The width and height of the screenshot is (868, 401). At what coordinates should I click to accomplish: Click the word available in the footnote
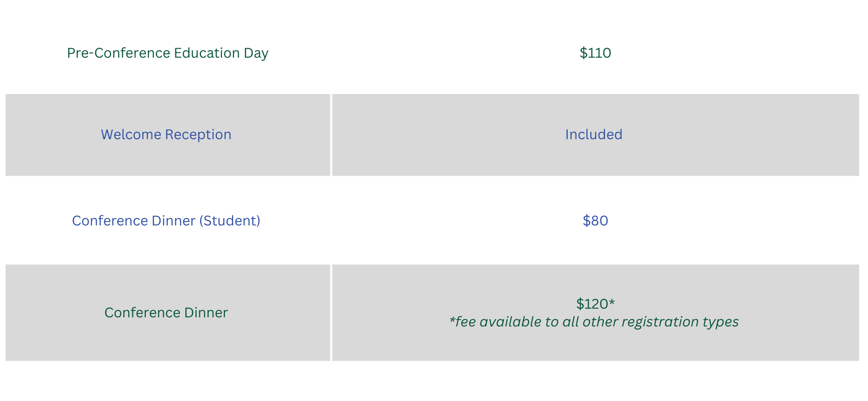(510, 322)
